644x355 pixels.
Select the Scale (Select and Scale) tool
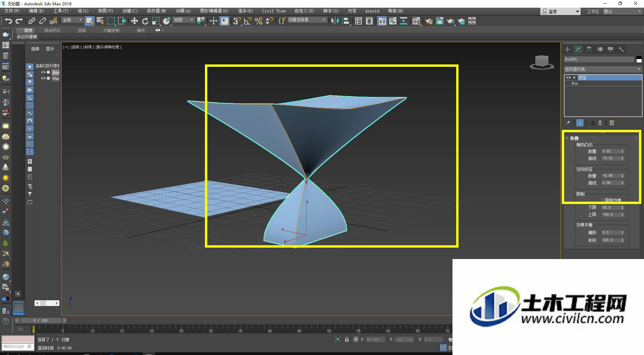(156, 21)
